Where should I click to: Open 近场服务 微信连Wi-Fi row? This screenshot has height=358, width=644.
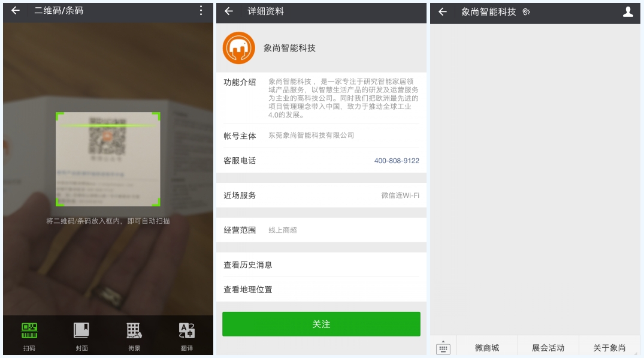321,195
